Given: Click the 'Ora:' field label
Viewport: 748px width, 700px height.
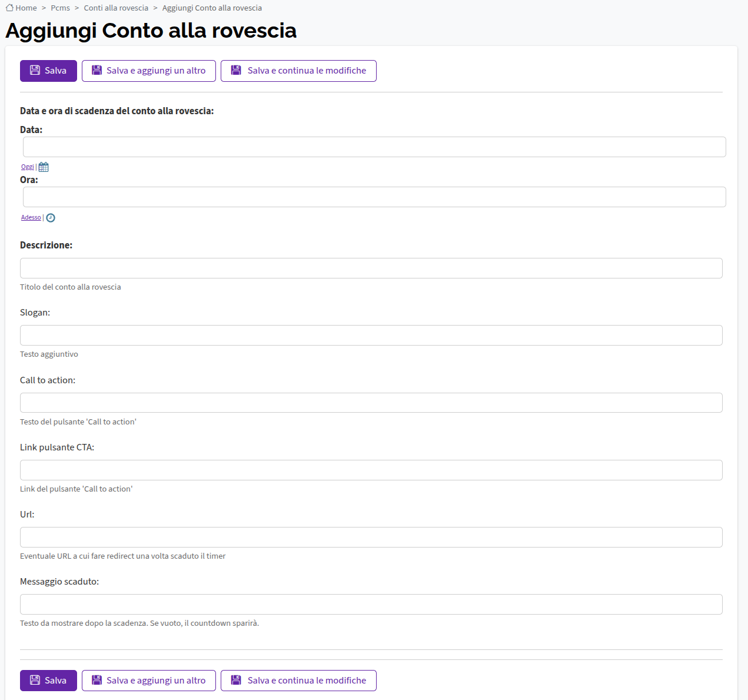Looking at the screenshot, I should [29, 180].
